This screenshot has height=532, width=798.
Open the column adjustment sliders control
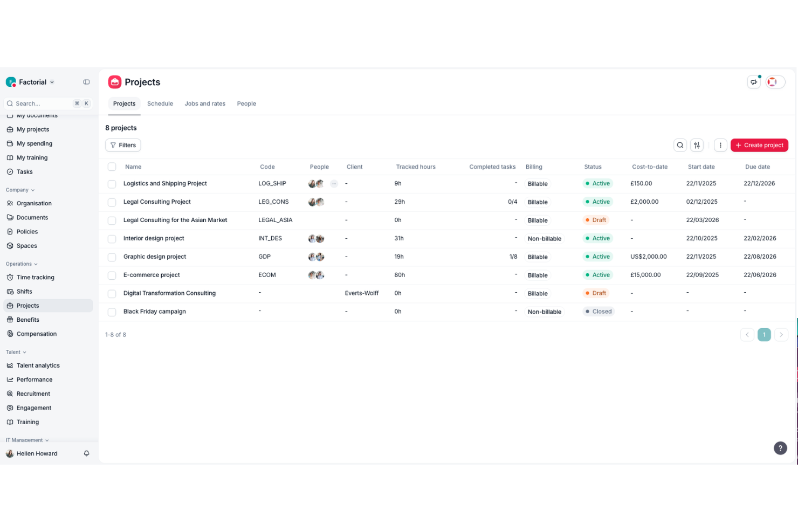click(x=697, y=145)
